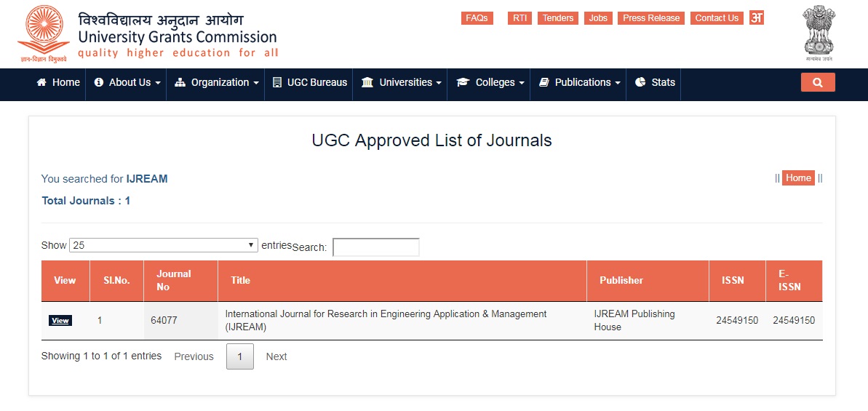Click the University Grants Commission title text
Screen dimensions: 868x411
[177, 37]
